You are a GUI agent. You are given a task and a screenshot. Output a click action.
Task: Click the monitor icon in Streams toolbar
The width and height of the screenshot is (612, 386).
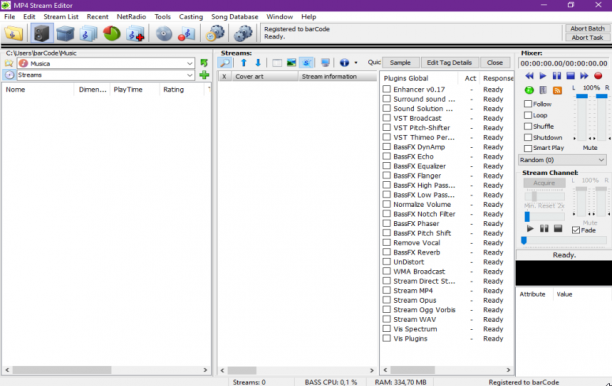tap(325, 62)
